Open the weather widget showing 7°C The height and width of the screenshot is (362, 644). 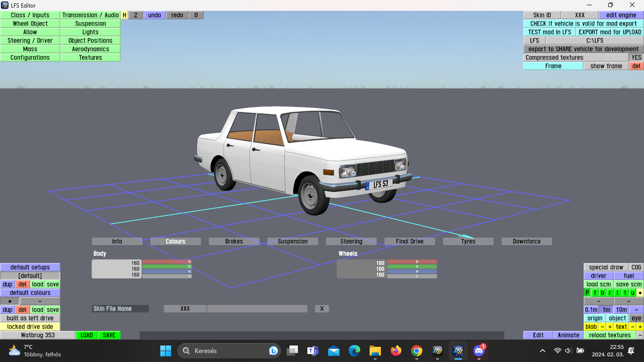tap(35, 351)
